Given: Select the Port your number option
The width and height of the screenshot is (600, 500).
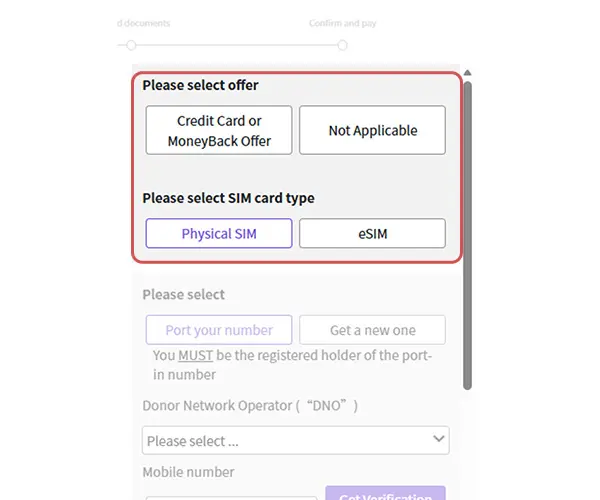Looking at the screenshot, I should (x=219, y=330).
